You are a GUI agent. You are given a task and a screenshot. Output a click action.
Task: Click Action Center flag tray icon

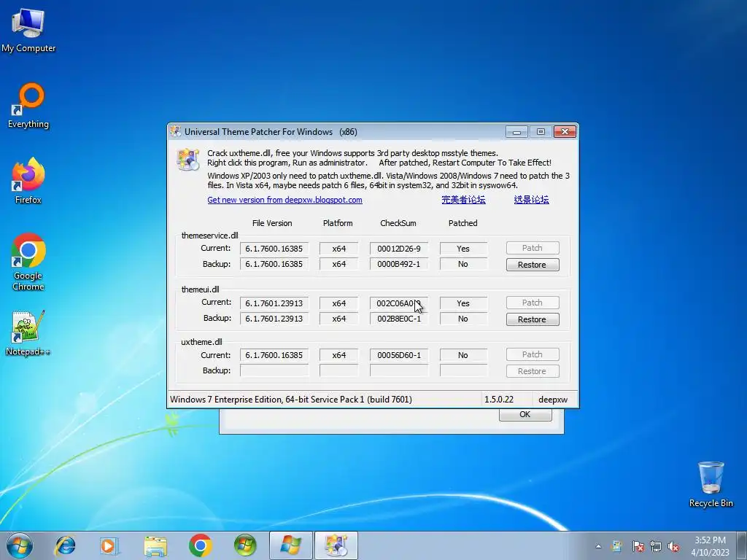click(x=638, y=546)
